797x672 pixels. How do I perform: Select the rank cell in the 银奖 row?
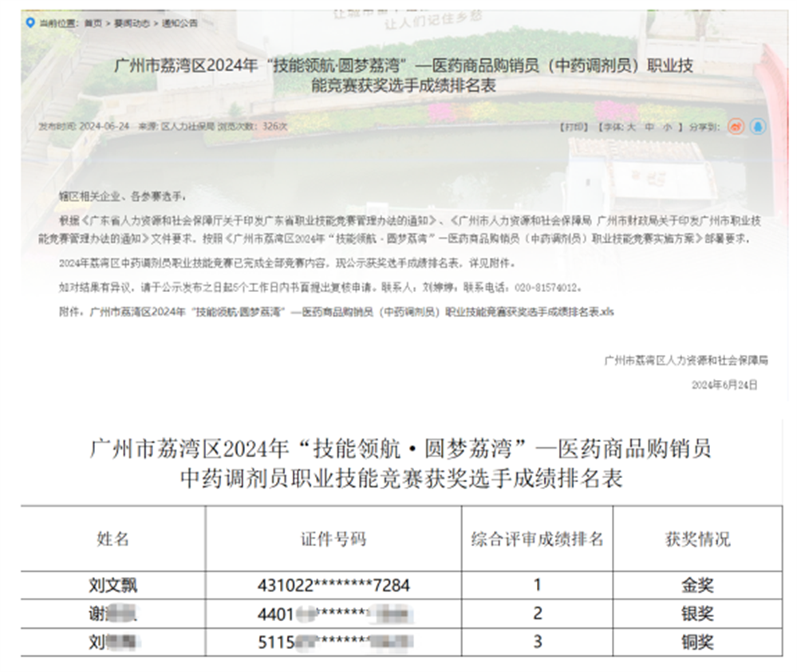[537, 614]
